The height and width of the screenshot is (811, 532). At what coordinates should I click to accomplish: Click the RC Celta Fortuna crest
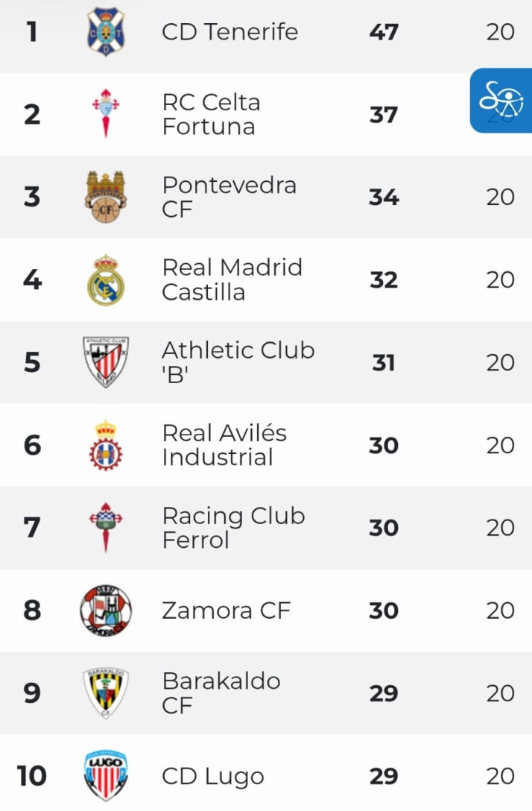106,114
